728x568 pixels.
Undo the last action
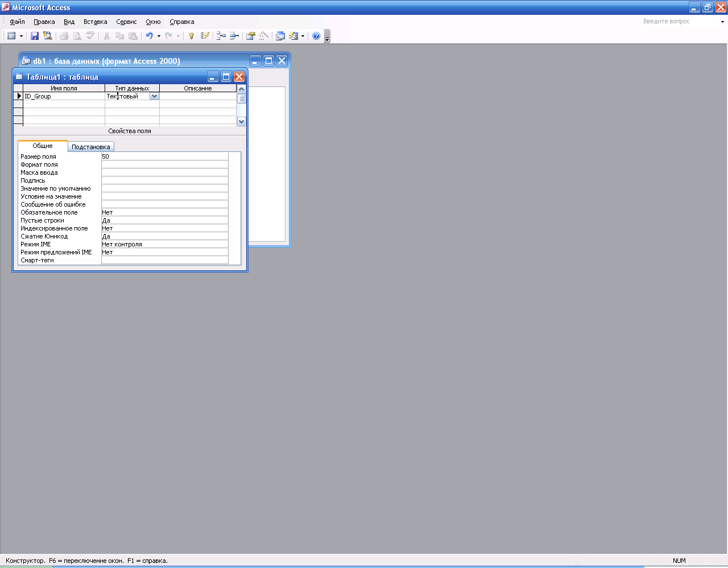pyautogui.click(x=149, y=36)
